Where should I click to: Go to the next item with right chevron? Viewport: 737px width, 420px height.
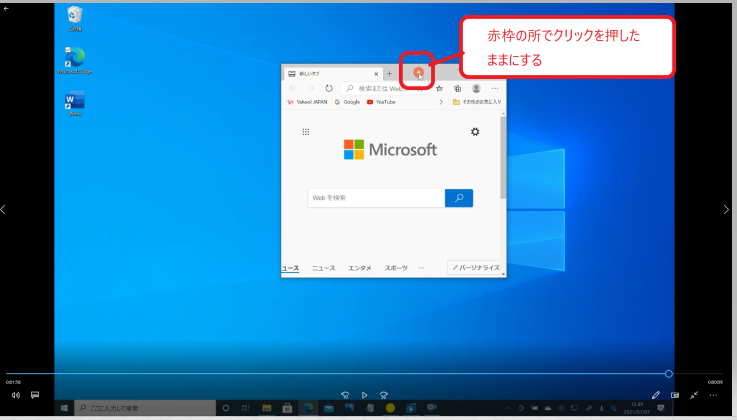pos(727,209)
